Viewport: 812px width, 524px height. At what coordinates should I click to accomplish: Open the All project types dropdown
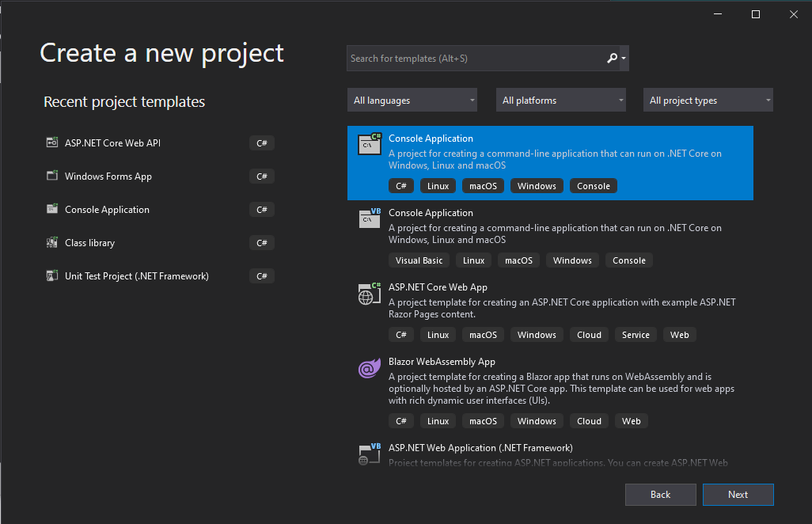[x=708, y=100]
